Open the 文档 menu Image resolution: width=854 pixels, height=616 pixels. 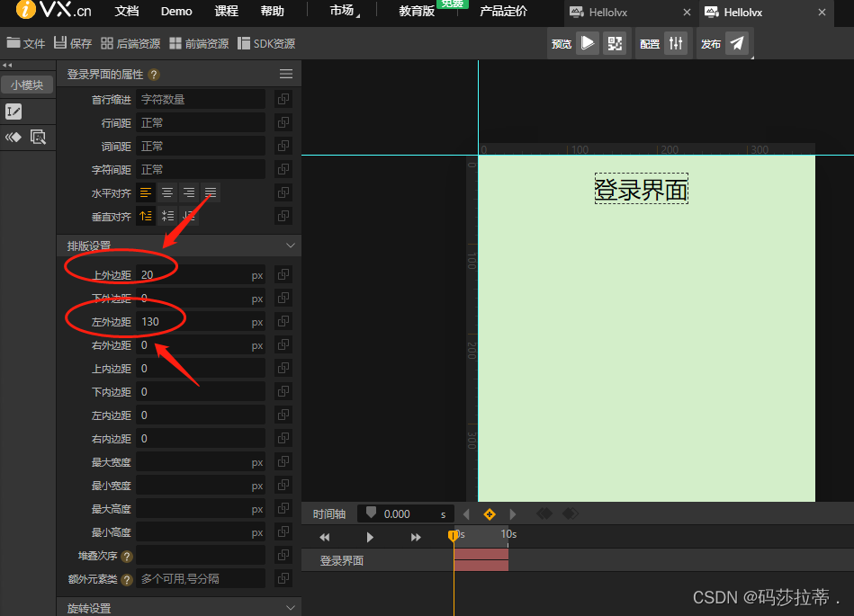click(126, 12)
